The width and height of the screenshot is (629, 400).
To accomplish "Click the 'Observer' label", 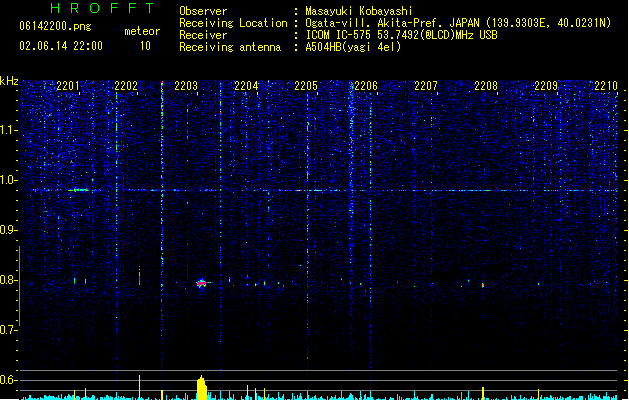I will coord(203,11).
